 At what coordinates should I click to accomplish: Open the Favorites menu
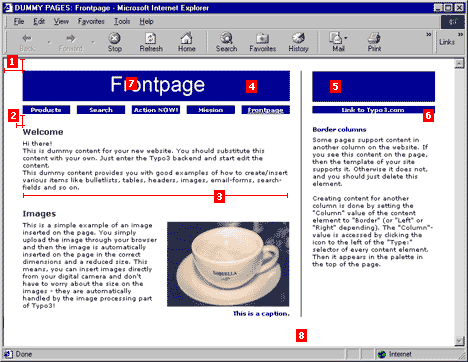click(91, 22)
